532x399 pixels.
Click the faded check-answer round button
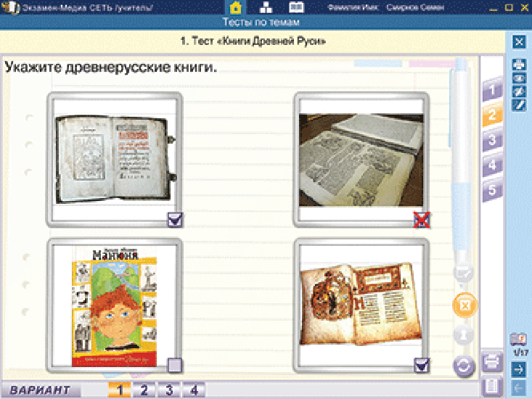pyautogui.click(x=464, y=273)
